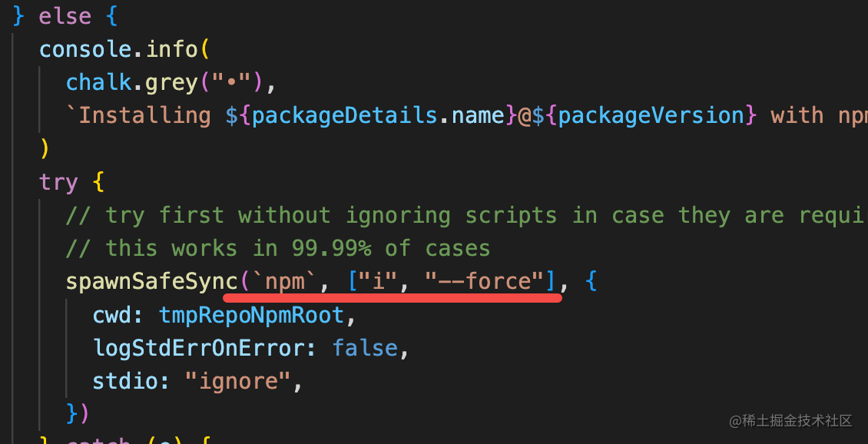Click the false value after logStdErrOnError
This screenshot has height=444, width=868.
click(365, 348)
